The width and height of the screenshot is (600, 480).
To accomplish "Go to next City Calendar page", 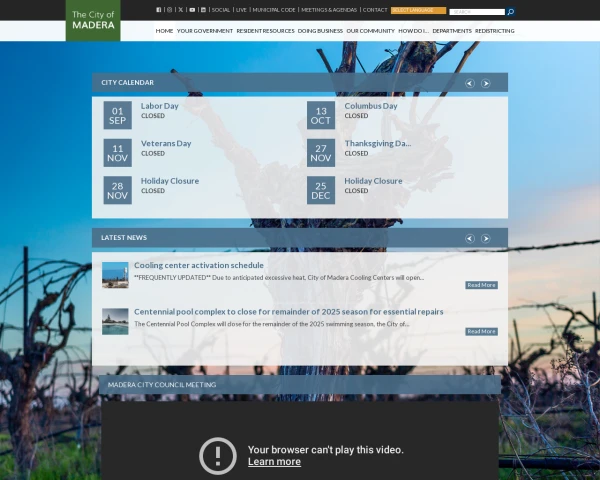I will coord(486,83).
